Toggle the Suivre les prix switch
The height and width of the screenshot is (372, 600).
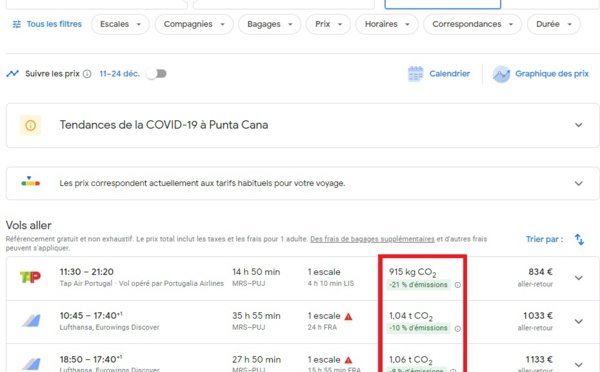click(x=157, y=73)
